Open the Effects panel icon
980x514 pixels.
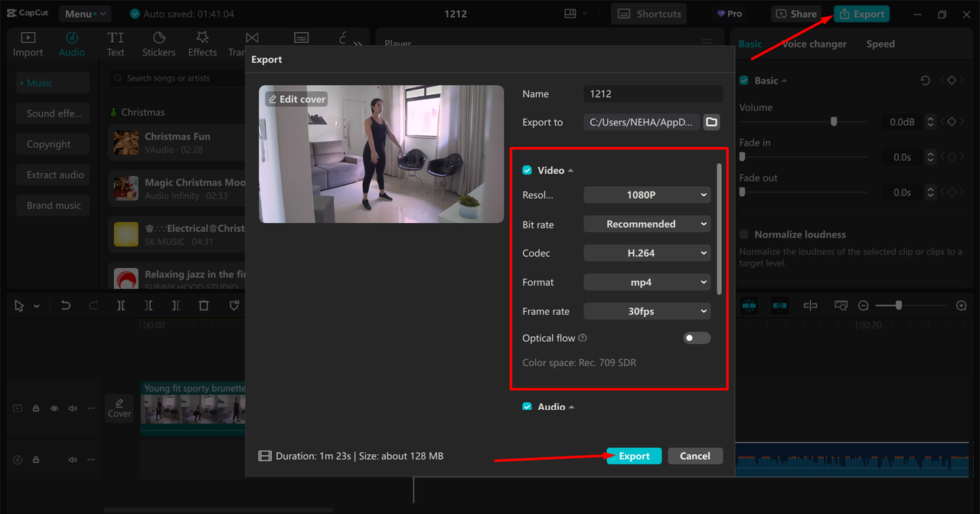coord(202,44)
